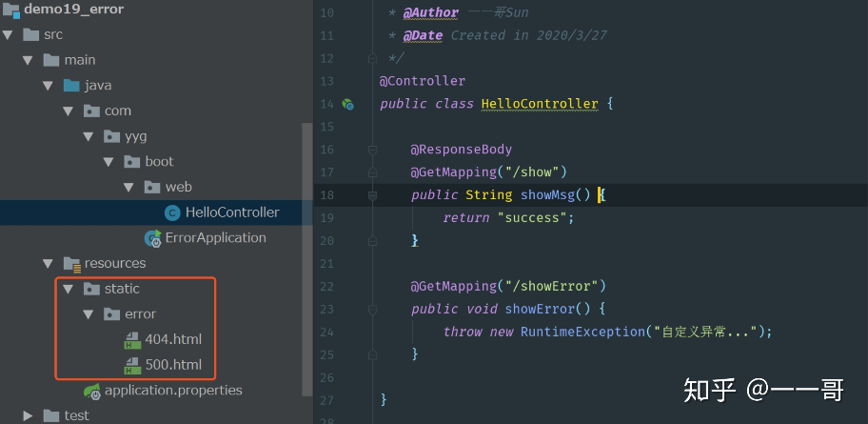
Task: Click the test folder icon
Action: 51,415
